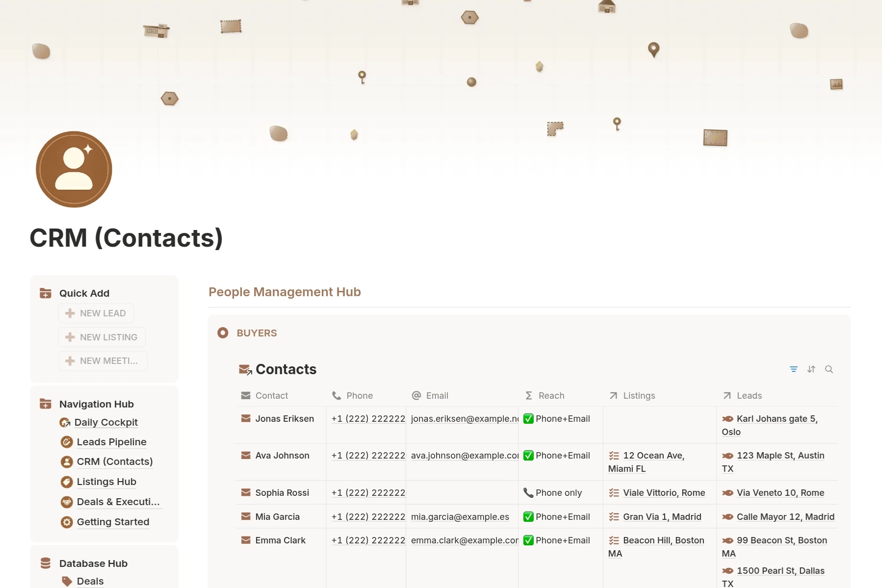The image size is (882, 588).
Task: Click the filter icon in Contacts toolbar
Action: 793,369
